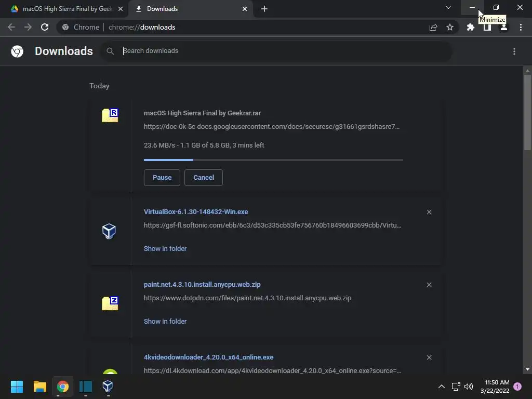Image resolution: width=532 pixels, height=399 pixels.
Task: Share this page via the share icon
Action: point(433,27)
